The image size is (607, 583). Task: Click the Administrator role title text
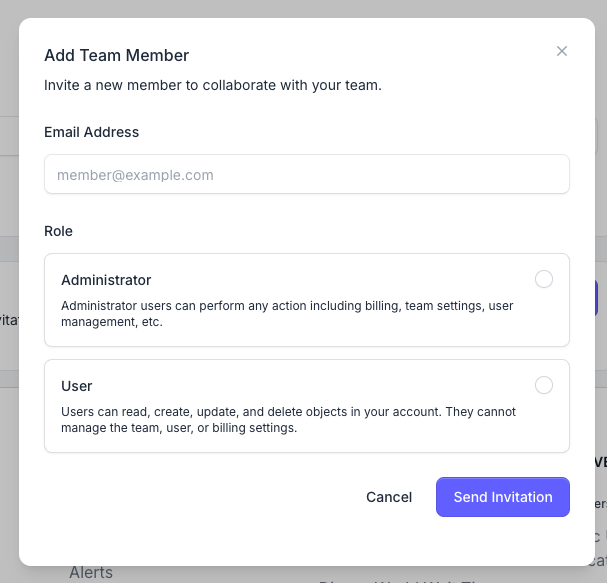(106, 280)
